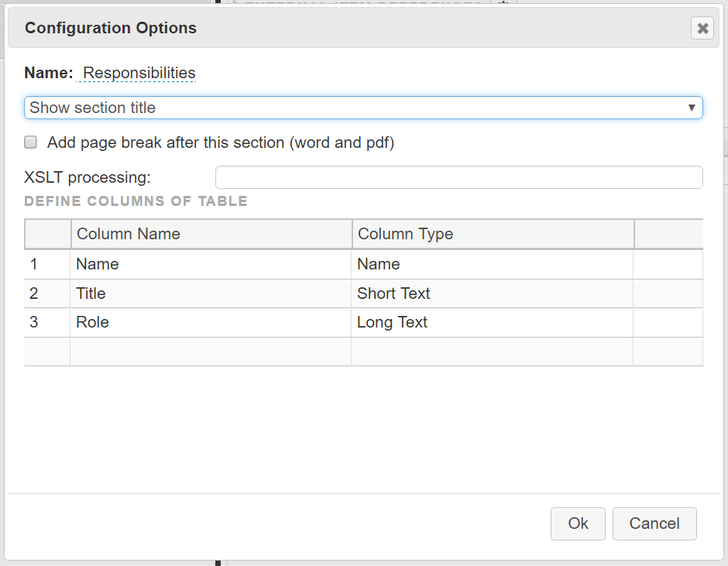Select row number 1 in table
This screenshot has width=728, height=566.
click(x=47, y=264)
